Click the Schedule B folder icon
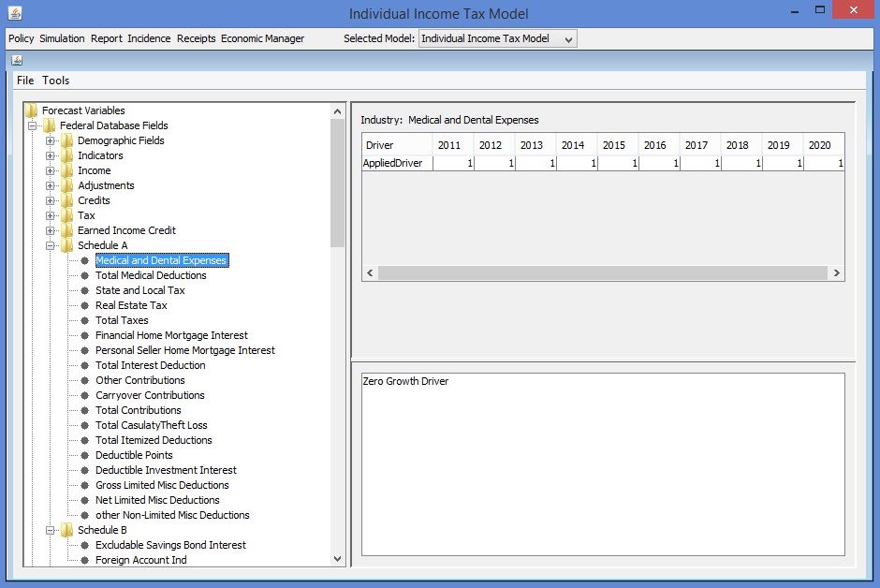 pos(67,530)
